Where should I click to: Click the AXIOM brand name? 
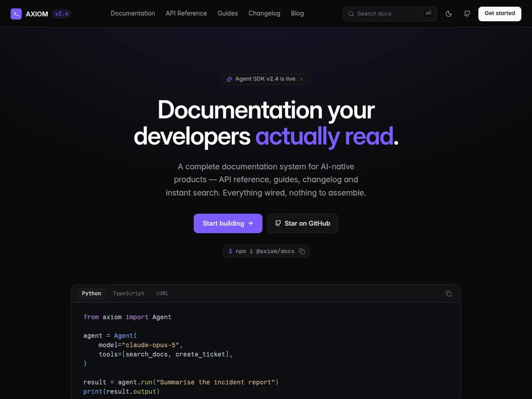(37, 14)
